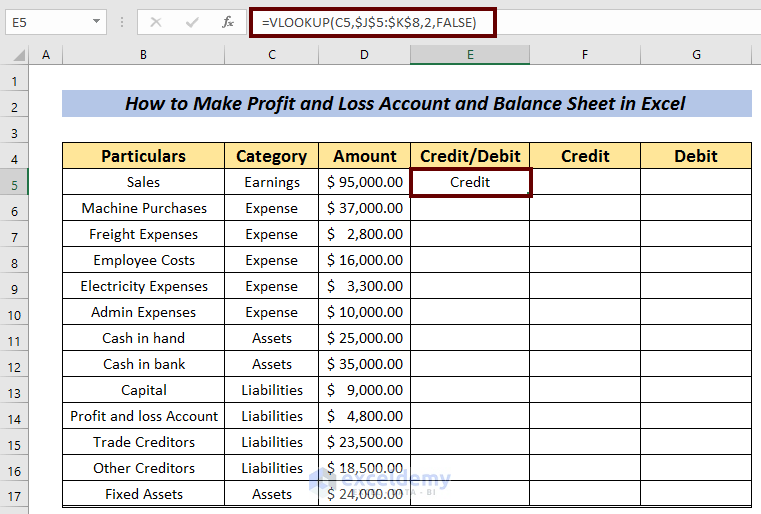Select the $ 2,800.00 amount cell
The image size is (761, 514).
tap(364, 234)
